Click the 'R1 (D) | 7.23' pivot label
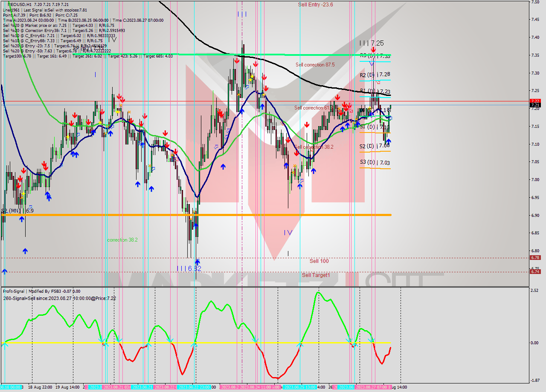 375,91
